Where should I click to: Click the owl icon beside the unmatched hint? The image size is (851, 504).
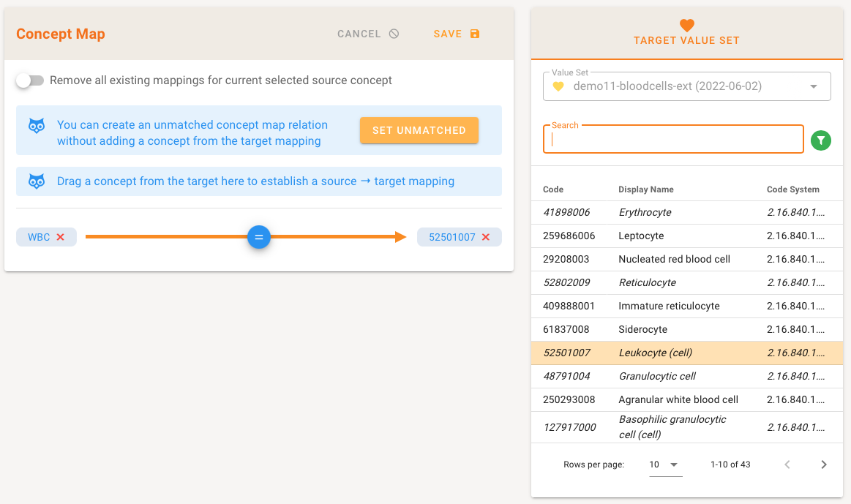(x=37, y=125)
